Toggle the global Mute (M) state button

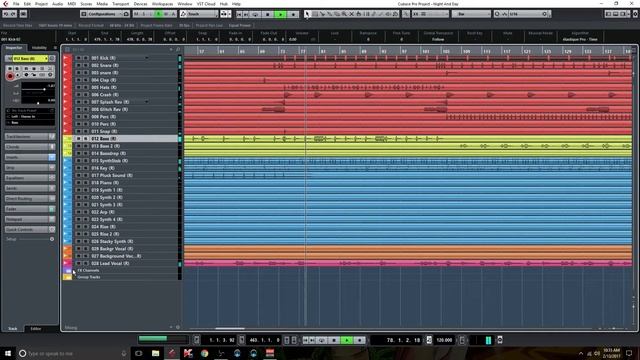(136, 14)
